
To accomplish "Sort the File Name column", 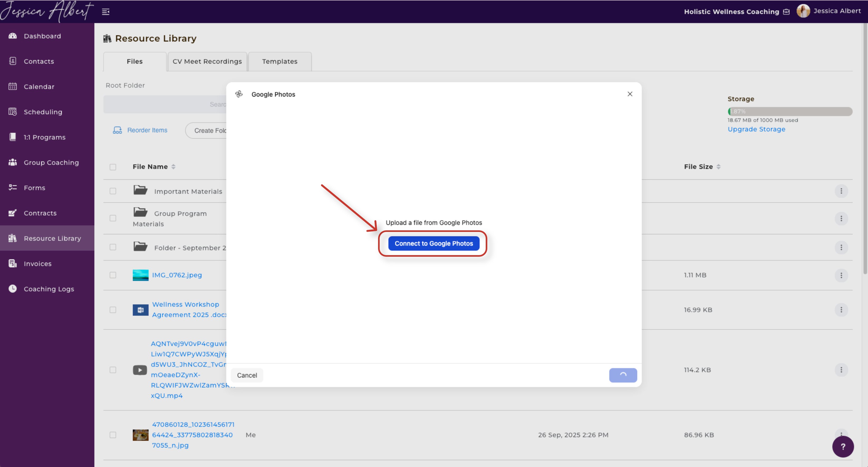I will point(173,166).
